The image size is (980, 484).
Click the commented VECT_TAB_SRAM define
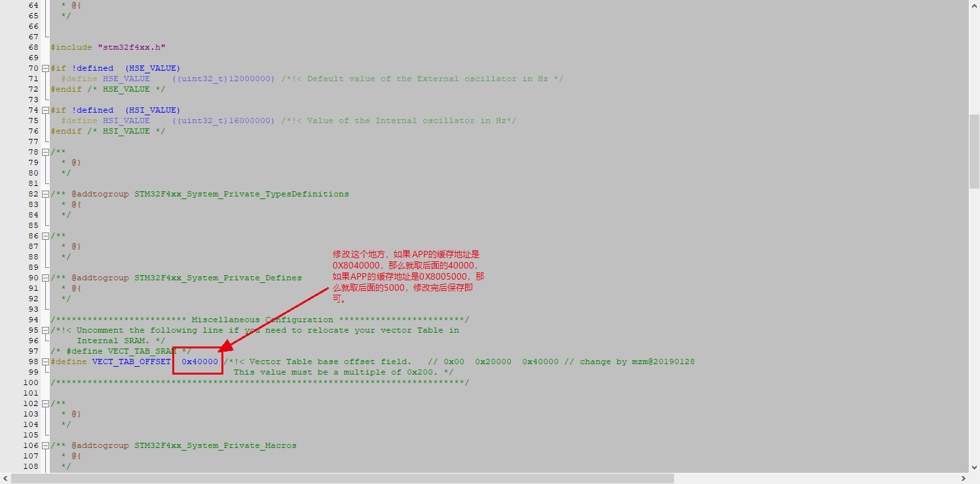118,350
